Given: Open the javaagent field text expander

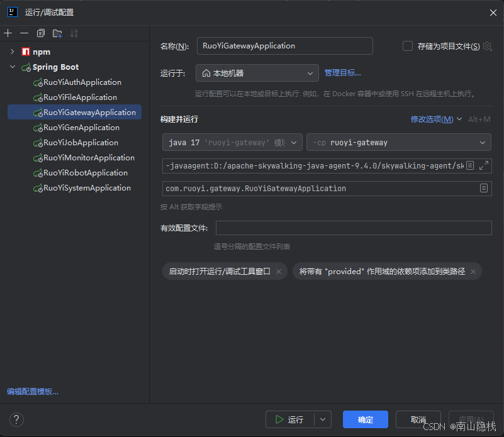Looking at the screenshot, I should [469, 166].
